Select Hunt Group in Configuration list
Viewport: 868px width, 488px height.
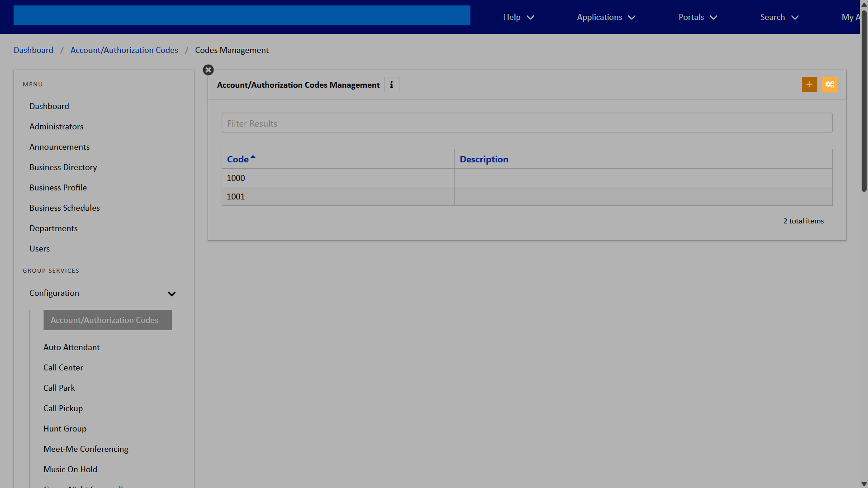[65, 429]
